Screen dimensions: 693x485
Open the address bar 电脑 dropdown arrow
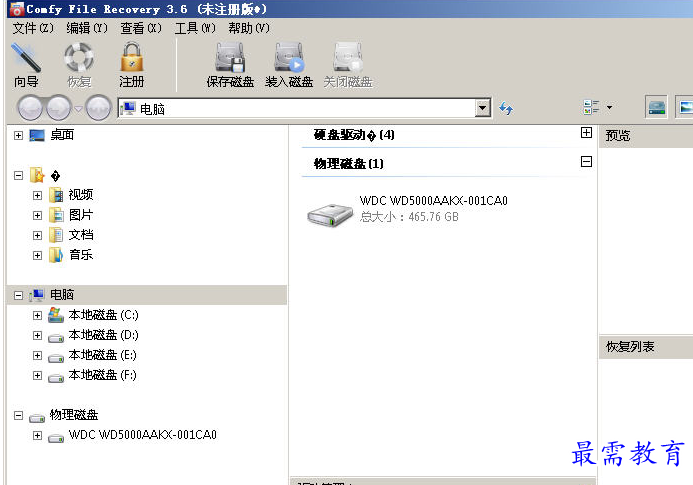click(x=483, y=108)
